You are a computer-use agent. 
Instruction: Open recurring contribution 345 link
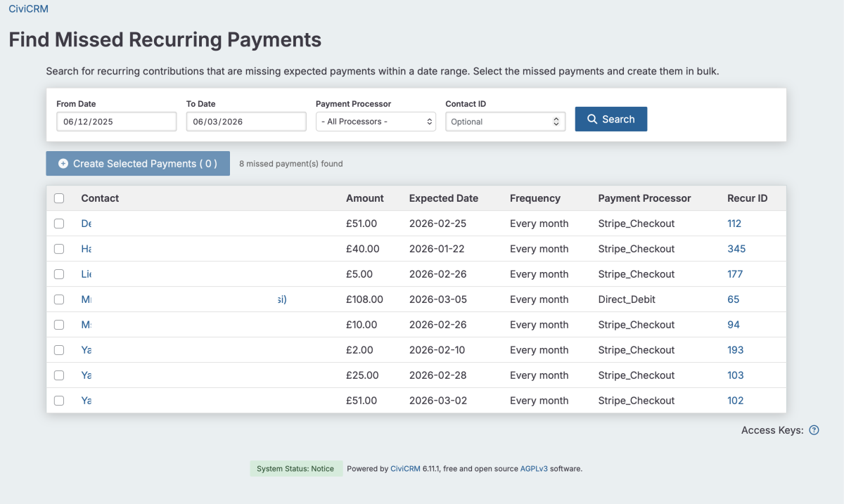[736, 249]
